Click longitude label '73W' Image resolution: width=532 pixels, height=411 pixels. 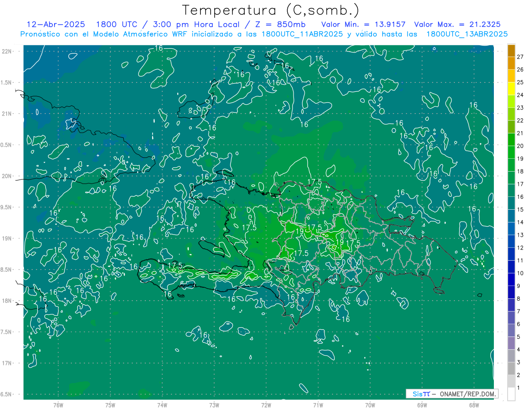(x=214, y=405)
